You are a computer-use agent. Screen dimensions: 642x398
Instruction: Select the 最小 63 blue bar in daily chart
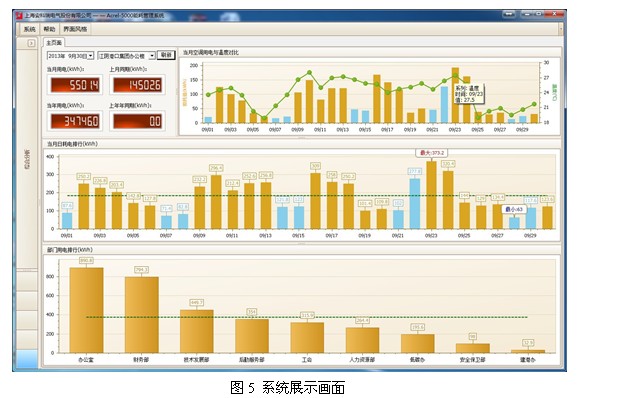514,223
